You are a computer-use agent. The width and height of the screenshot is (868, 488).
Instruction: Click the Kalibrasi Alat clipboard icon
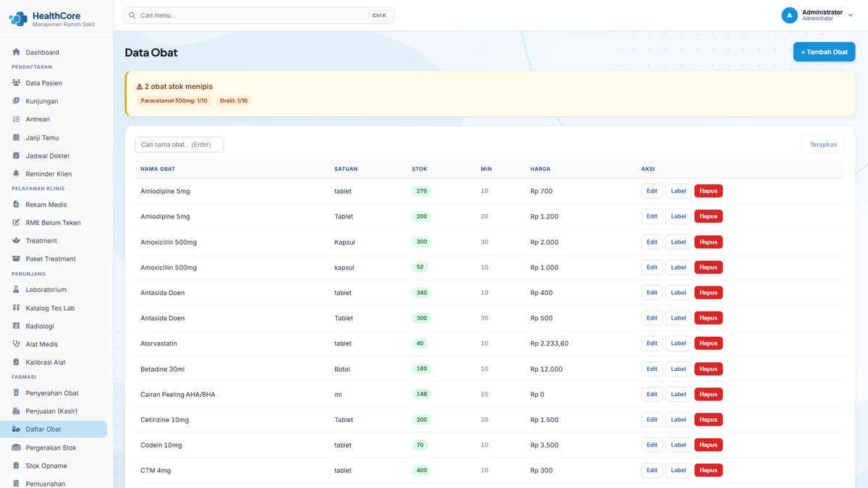pyautogui.click(x=16, y=362)
